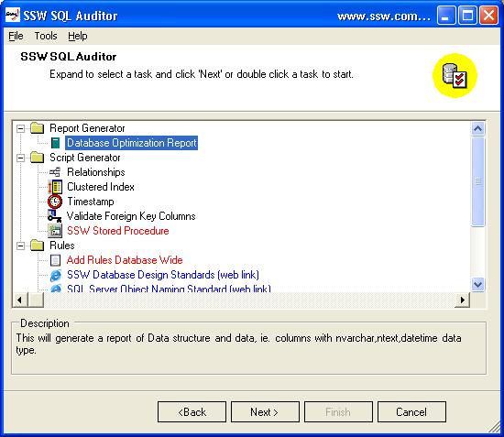Click the yellow database checklist logo

coord(455,75)
